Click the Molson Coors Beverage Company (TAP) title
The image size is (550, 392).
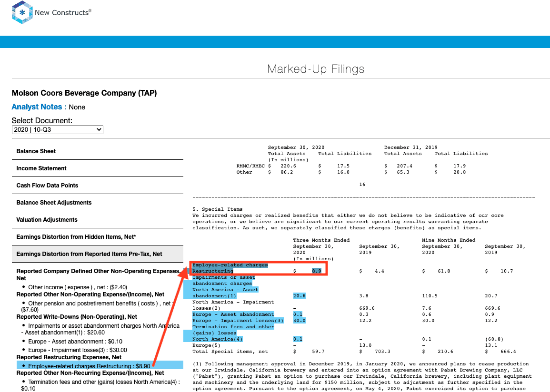(x=84, y=93)
